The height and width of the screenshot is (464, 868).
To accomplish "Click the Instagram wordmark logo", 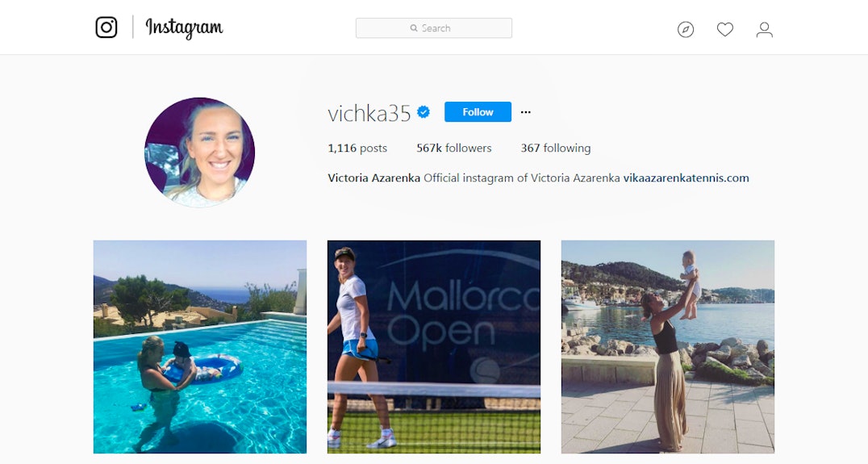I will pos(184,27).
